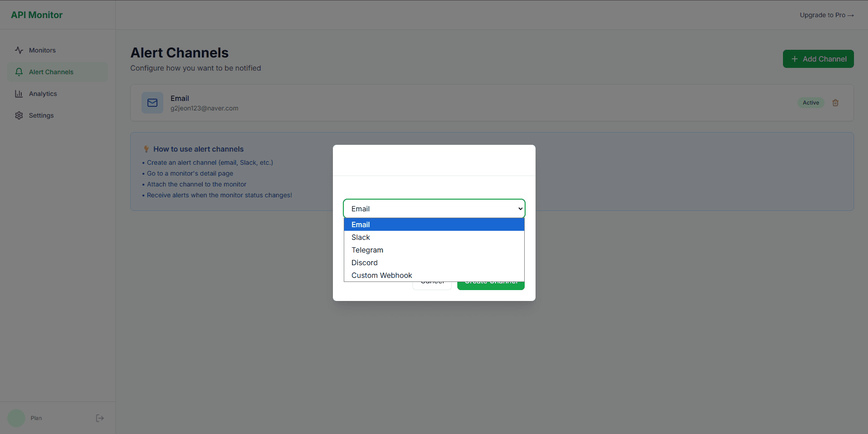Click the API Monitor logo

[x=37, y=14]
